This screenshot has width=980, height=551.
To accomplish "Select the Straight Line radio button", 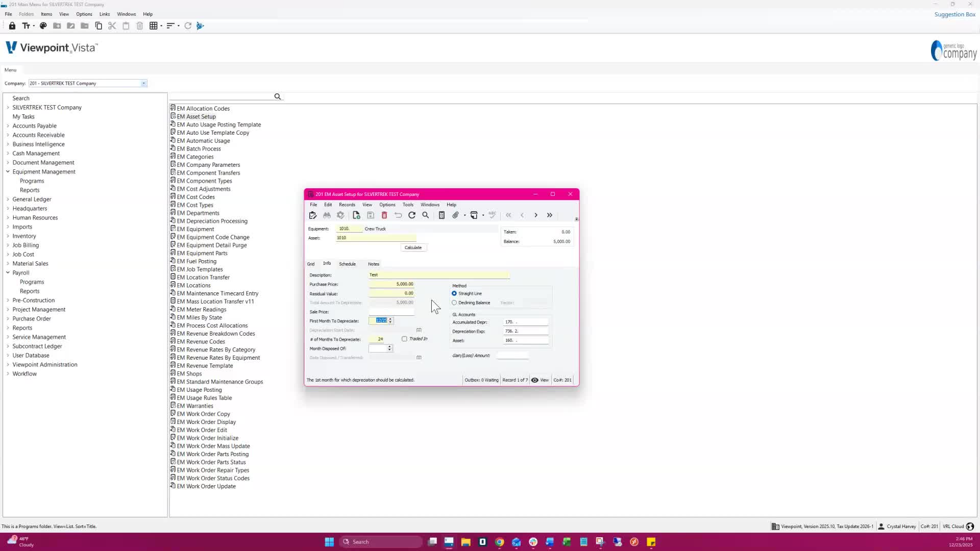I will click(x=454, y=293).
